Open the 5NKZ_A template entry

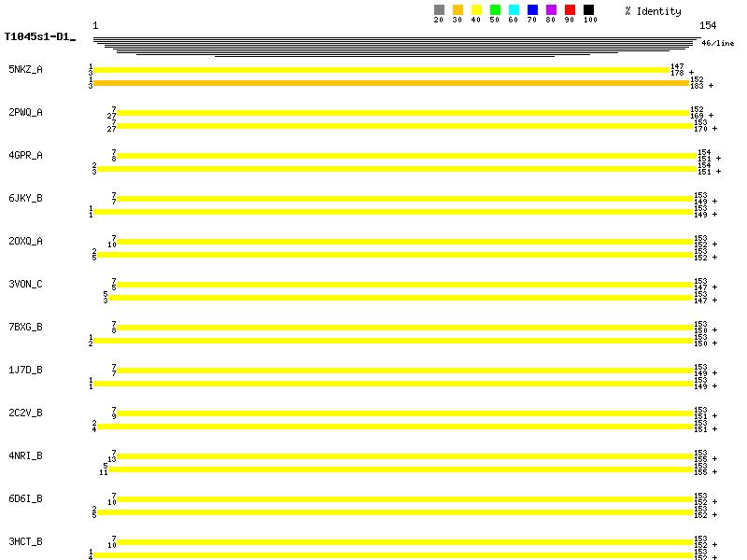click(x=25, y=69)
